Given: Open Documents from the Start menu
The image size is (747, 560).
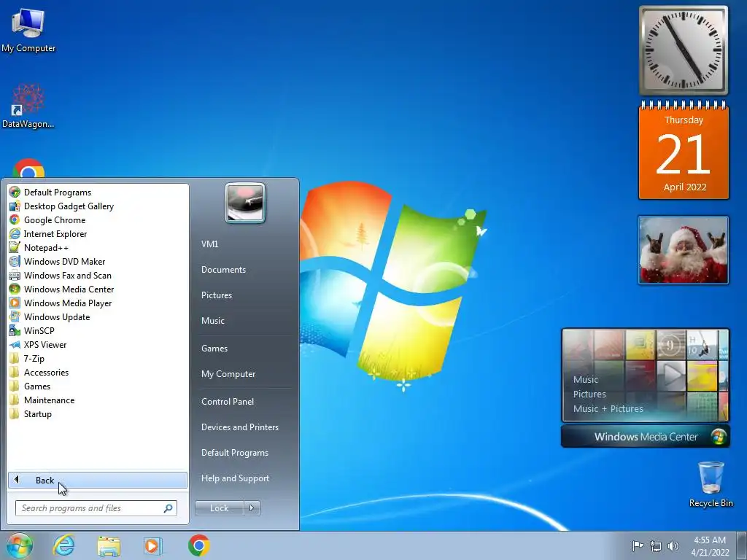Looking at the screenshot, I should (223, 270).
